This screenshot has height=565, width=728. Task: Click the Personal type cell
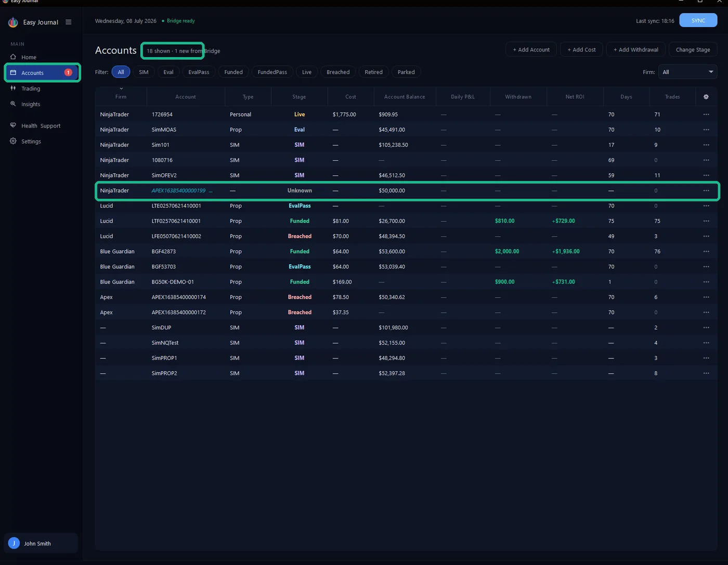tap(240, 114)
